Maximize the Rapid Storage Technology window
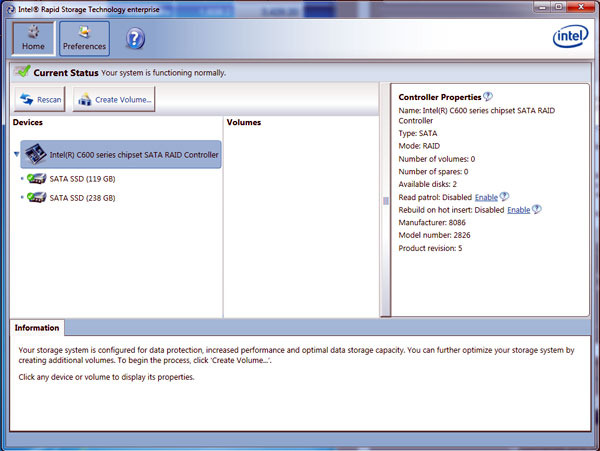The image size is (600, 451). 559,7
